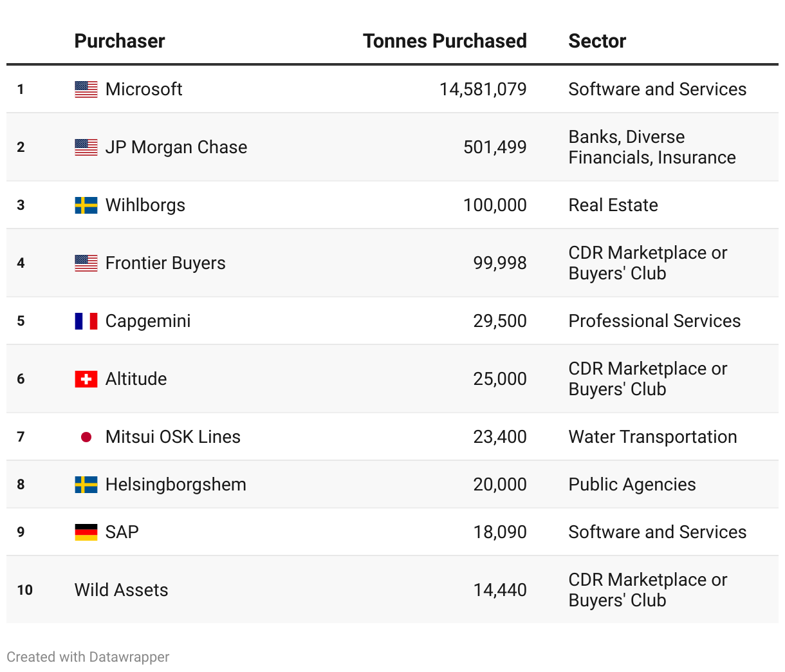Sort by the Purchaser column header
This screenshot has height=672, width=785.
[120, 41]
